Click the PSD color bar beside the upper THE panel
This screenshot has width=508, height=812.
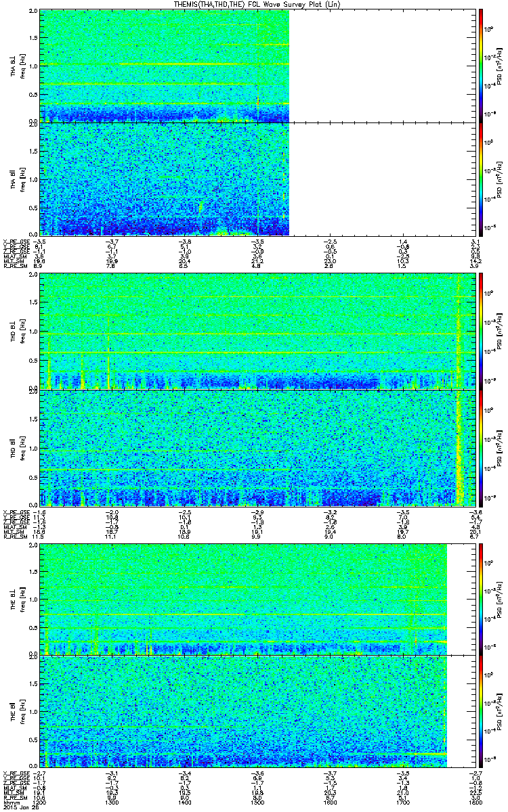(480, 599)
